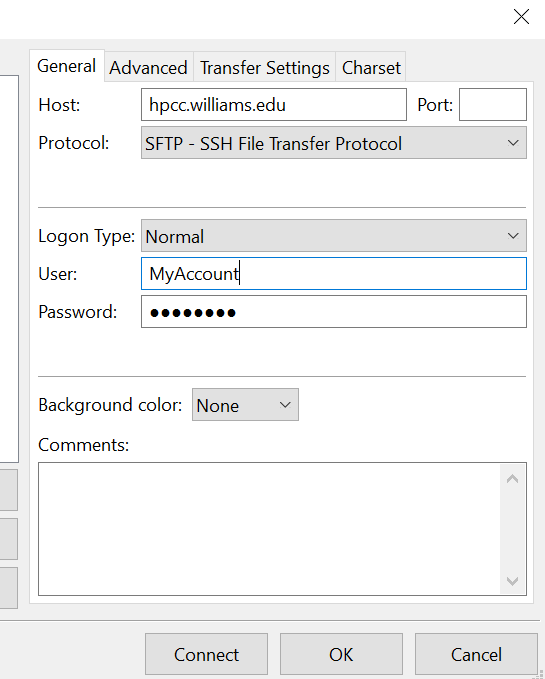Confirm with the OK button
This screenshot has height=679, width=545.
coord(341,654)
